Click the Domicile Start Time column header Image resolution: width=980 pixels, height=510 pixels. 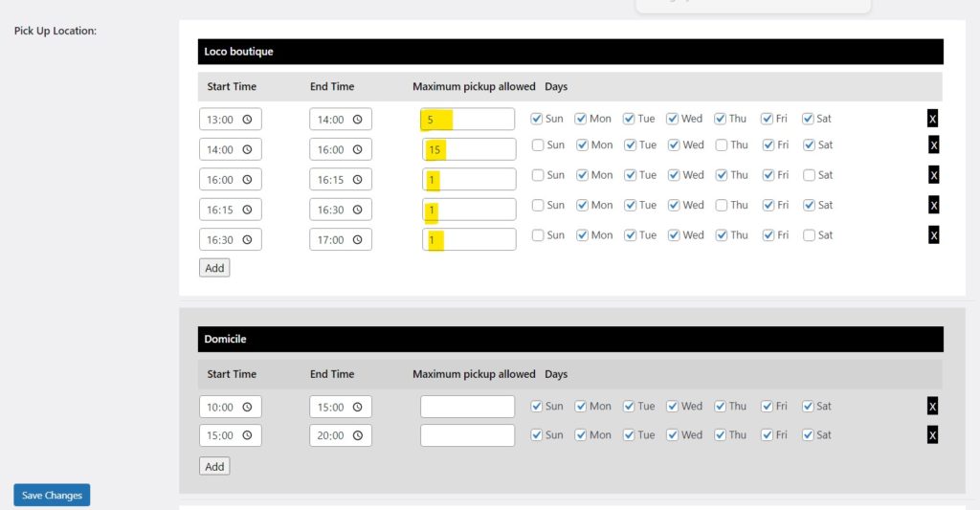232,374
